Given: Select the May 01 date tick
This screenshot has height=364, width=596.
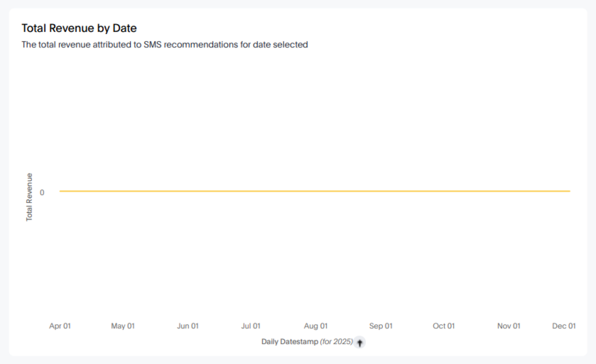Looking at the screenshot, I should coord(123,326).
